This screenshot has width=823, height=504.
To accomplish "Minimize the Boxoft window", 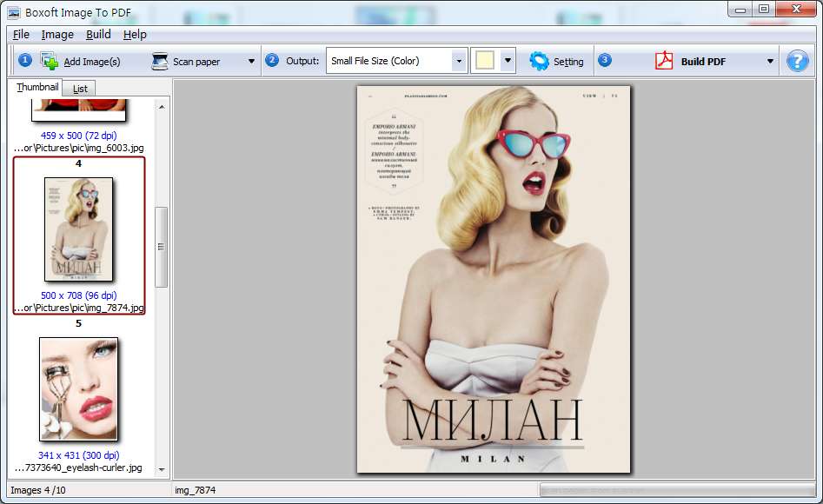I will tap(740, 9).
